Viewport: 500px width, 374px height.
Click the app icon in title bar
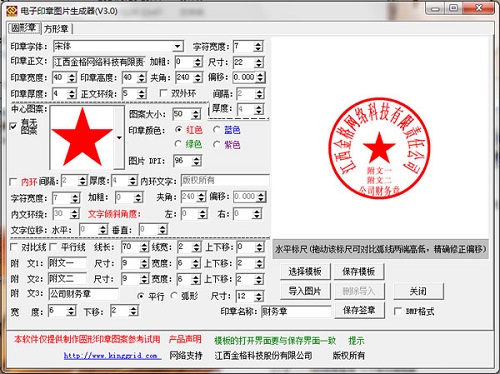coord(12,11)
